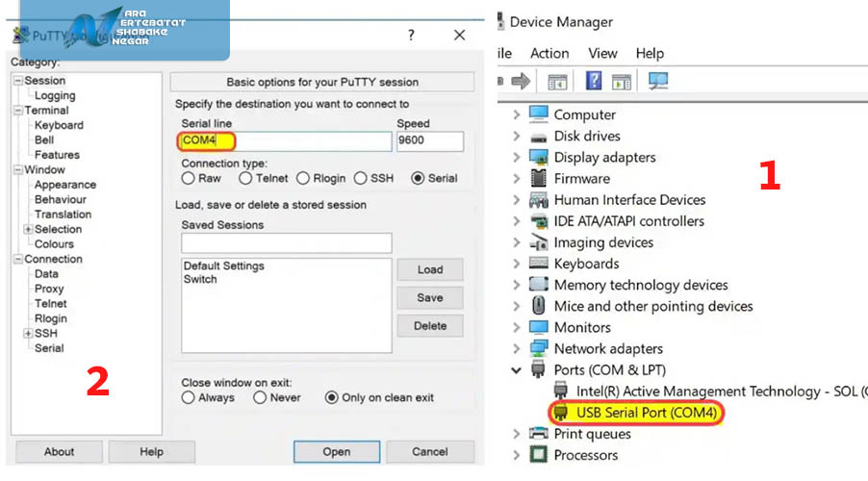Click the Ports (COM & LPT) plug icon
The image size is (868, 481).
click(x=538, y=369)
